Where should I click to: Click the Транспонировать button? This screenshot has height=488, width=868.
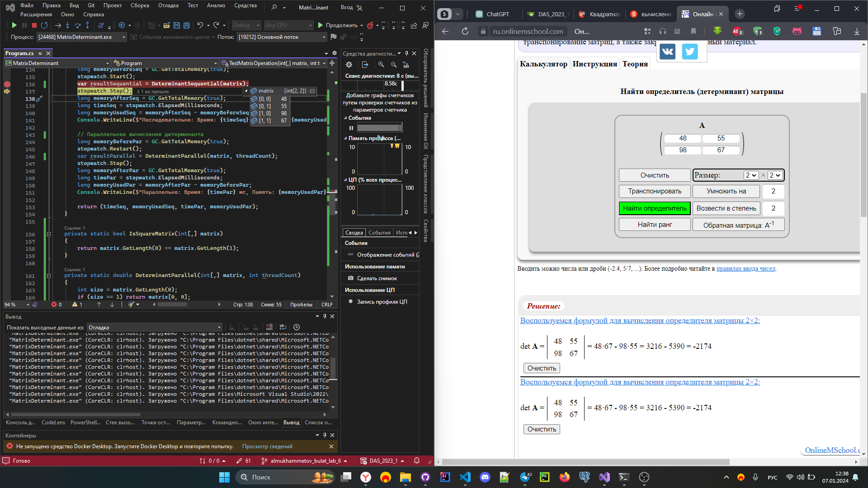pos(655,191)
